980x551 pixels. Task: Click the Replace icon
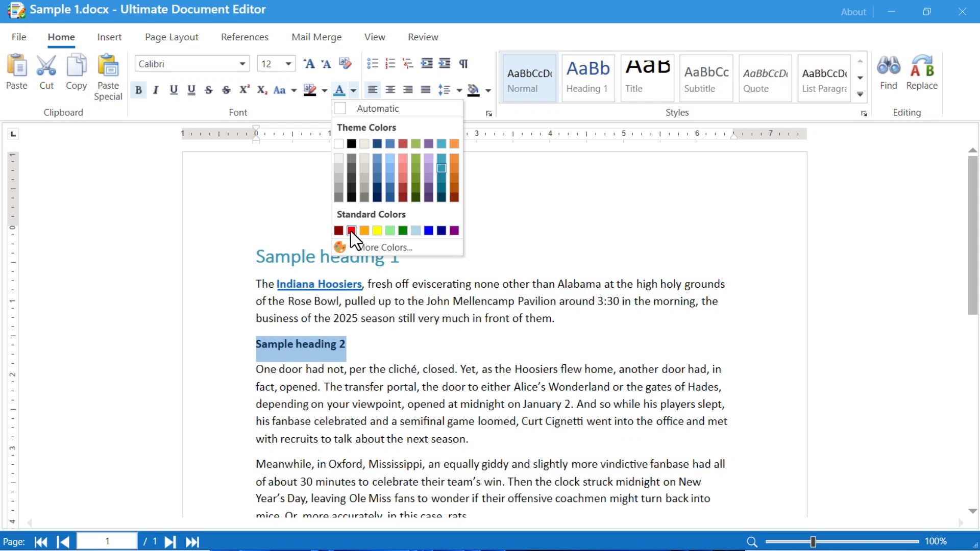[x=921, y=66]
